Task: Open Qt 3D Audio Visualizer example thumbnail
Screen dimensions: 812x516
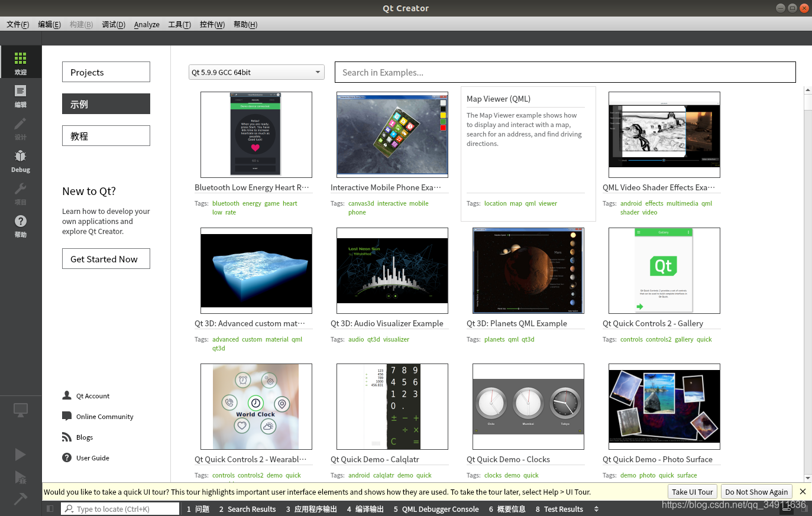Action: [x=392, y=271]
